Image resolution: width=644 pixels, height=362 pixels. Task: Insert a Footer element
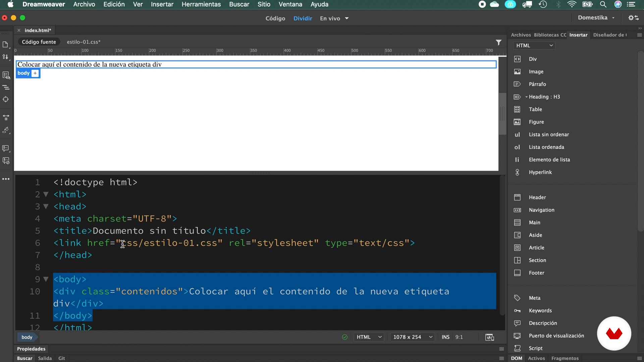coord(536,273)
